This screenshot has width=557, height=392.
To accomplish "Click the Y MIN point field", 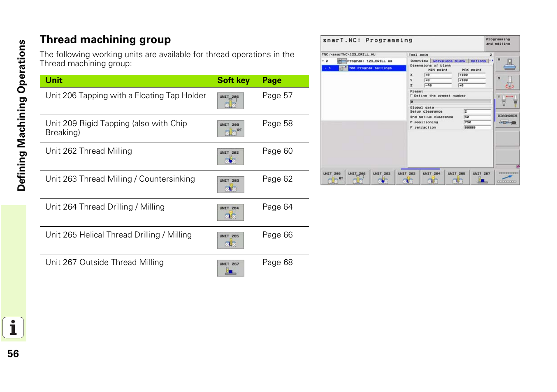I will coord(438,81).
